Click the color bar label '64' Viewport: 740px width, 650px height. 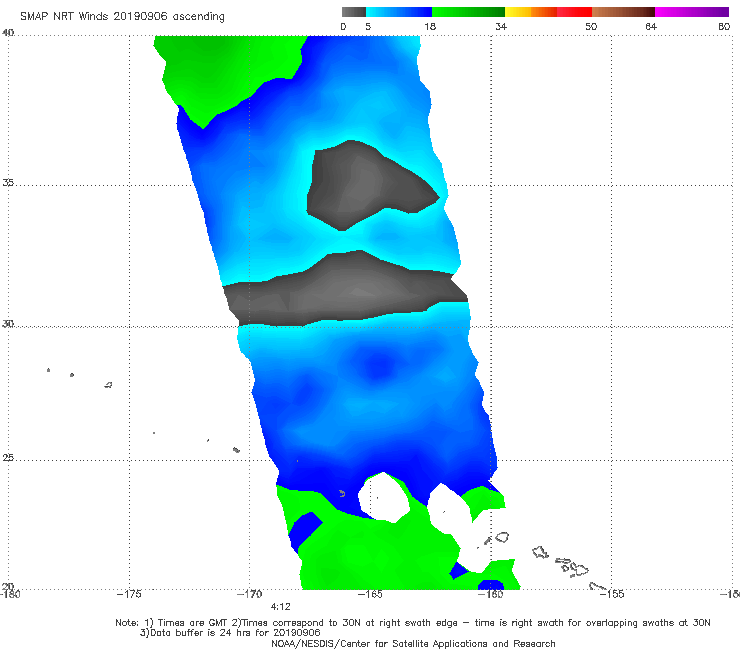(x=651, y=26)
